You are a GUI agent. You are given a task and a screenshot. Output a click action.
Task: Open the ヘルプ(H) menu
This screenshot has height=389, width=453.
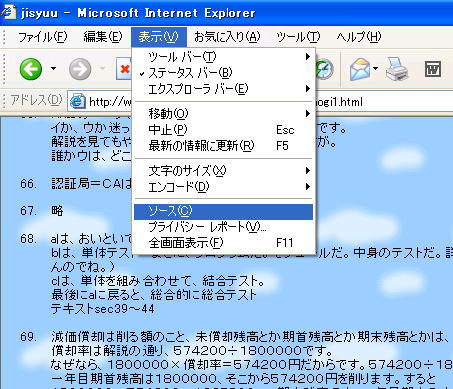point(359,37)
